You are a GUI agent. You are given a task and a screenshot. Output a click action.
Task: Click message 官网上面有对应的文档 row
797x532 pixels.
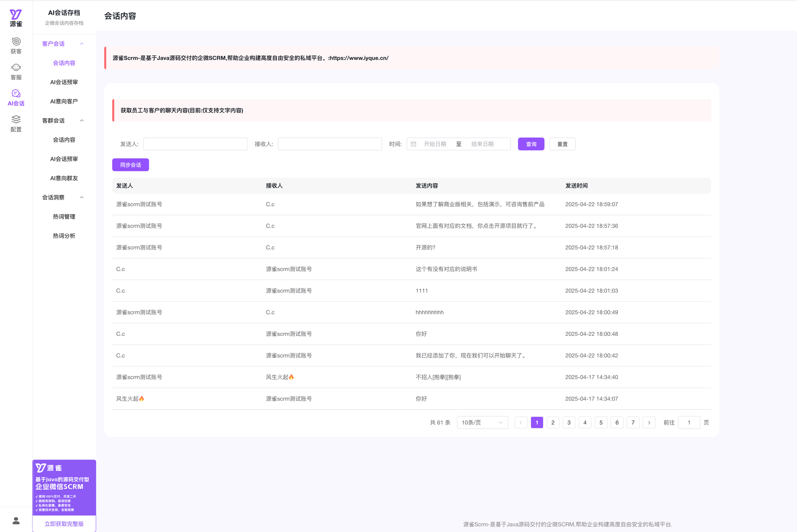click(x=412, y=226)
